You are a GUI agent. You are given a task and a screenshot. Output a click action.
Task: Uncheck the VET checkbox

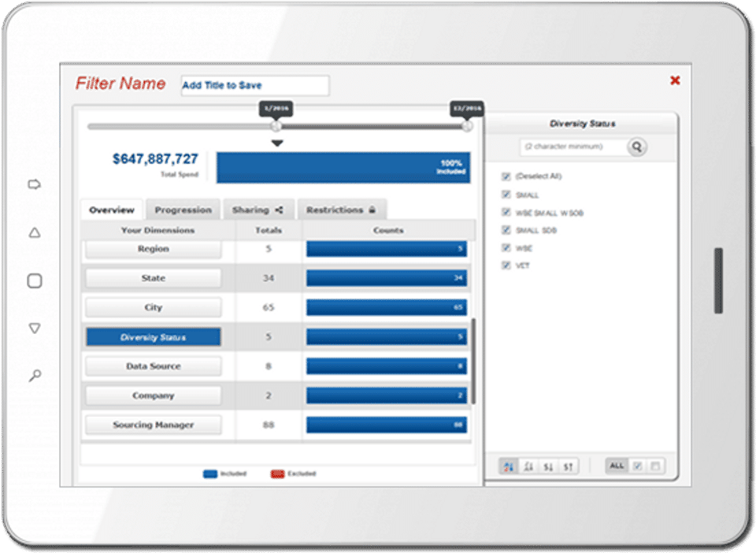click(506, 265)
